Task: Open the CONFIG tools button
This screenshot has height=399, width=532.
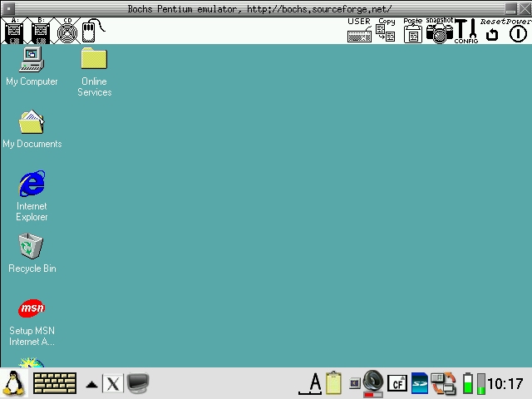Action: click(465, 31)
